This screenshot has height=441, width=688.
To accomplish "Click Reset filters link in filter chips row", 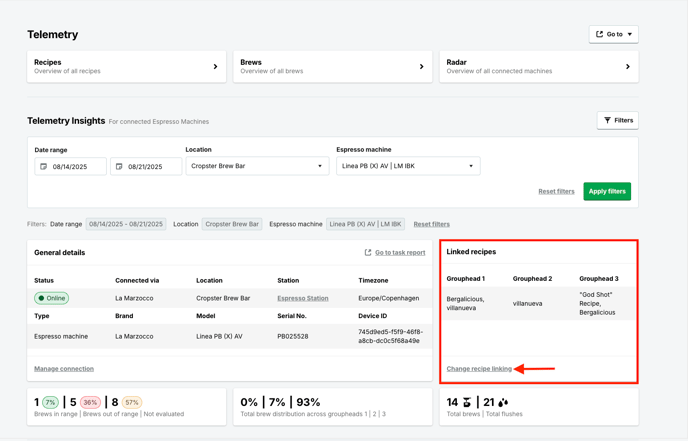I will point(431,224).
